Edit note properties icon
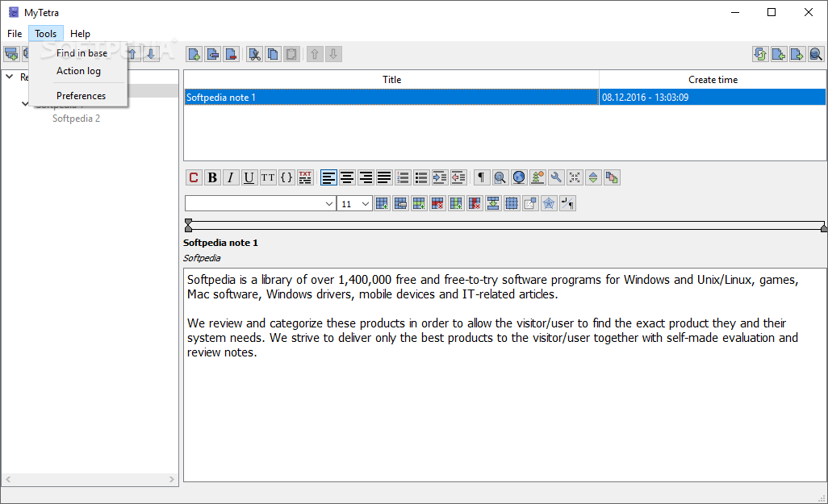 pos(213,54)
